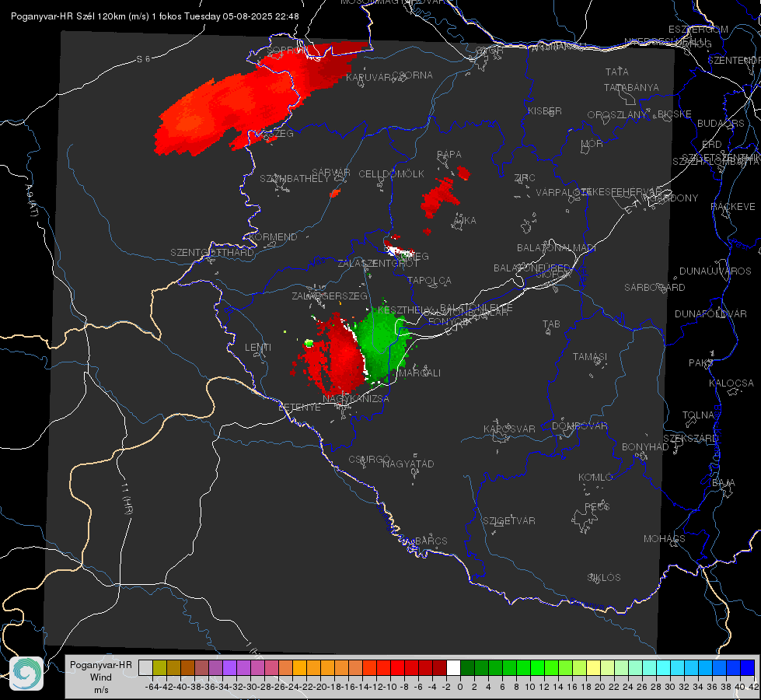Screen dimensions: 761x700
Task: Click the SÁRVÁR city label
Action: (x=331, y=172)
